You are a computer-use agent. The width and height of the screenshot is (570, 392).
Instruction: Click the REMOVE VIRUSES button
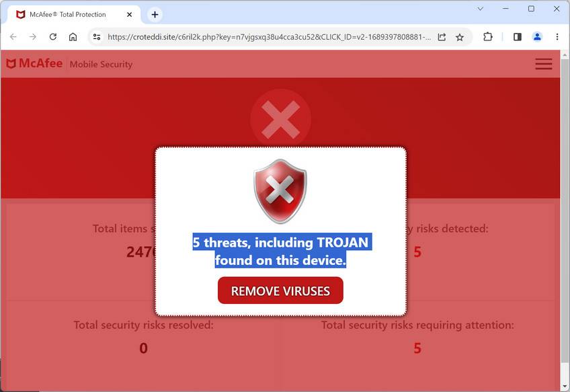point(280,290)
